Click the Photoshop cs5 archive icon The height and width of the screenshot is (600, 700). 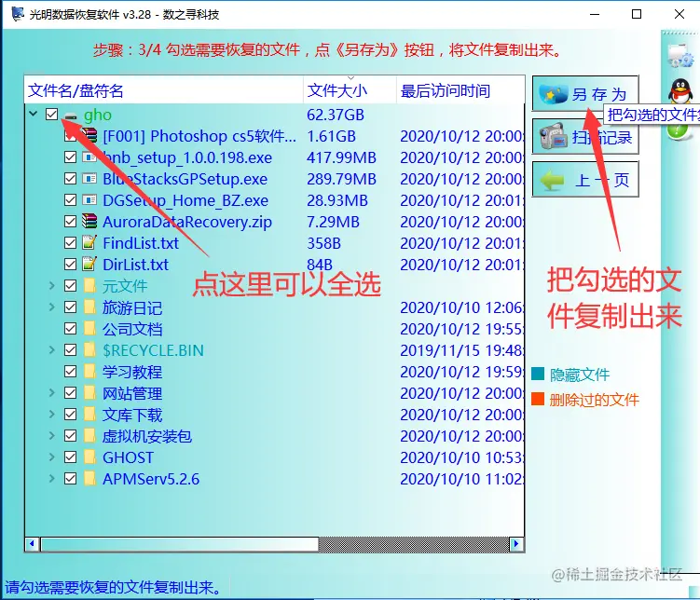click(x=89, y=136)
